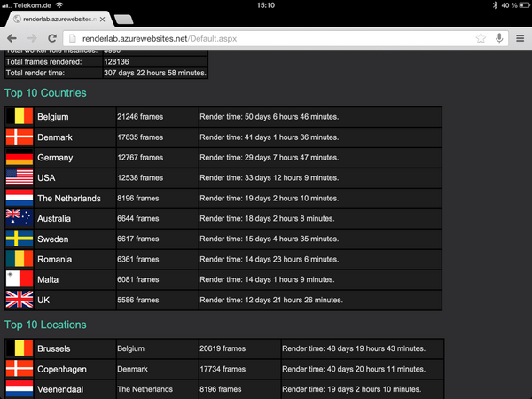Click the Veenendaal location cell
The image size is (532, 399).
click(x=75, y=389)
